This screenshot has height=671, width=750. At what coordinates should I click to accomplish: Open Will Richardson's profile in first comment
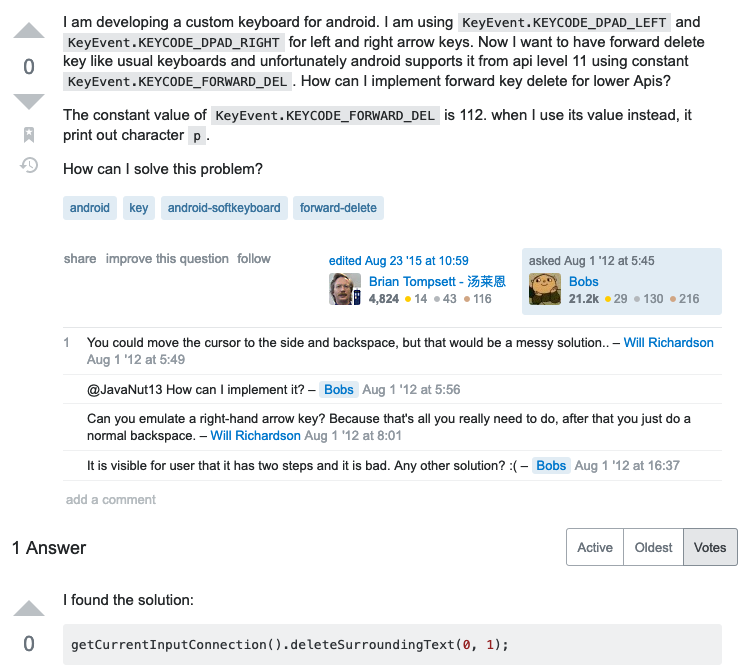pyautogui.click(x=668, y=342)
